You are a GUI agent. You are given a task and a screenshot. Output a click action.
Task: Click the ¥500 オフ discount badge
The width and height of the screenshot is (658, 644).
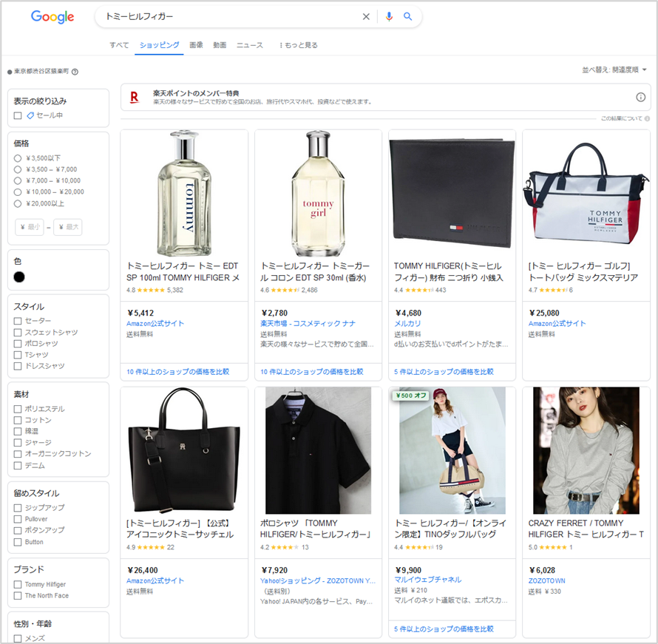pyautogui.click(x=410, y=396)
